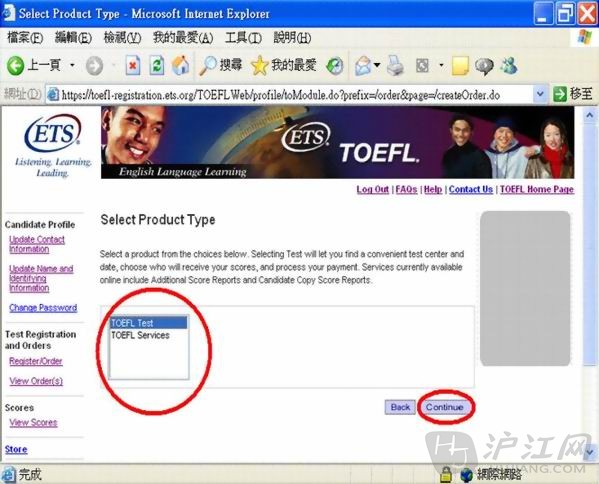This screenshot has width=599, height=484.
Task: Click the History clock icon
Action: 335,66
